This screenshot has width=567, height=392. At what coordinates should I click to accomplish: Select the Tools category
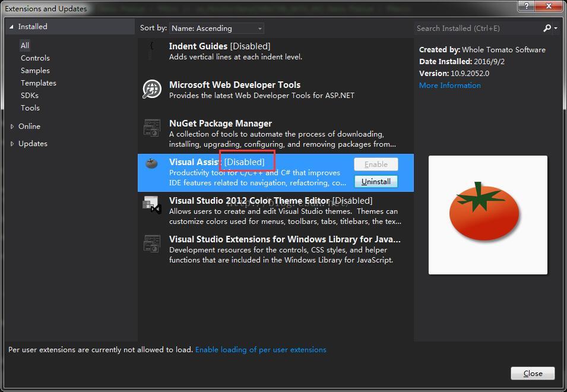30,108
